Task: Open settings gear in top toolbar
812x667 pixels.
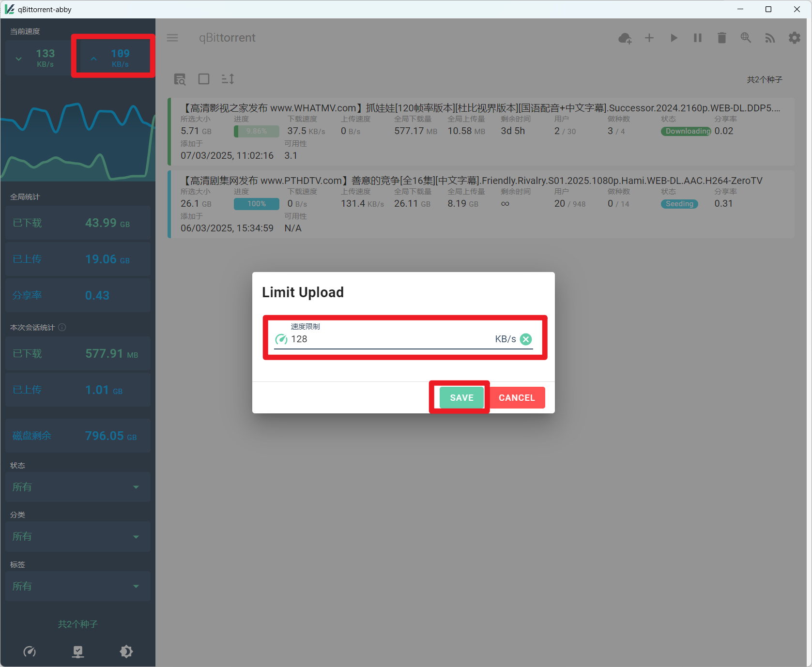Action: click(795, 38)
